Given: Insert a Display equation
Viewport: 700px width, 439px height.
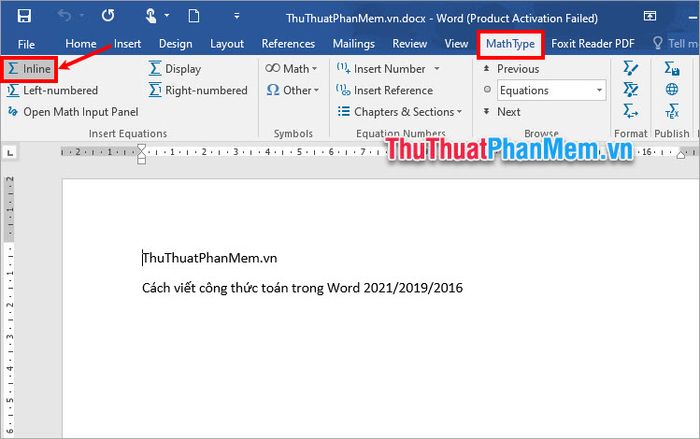Looking at the screenshot, I should click(x=175, y=69).
